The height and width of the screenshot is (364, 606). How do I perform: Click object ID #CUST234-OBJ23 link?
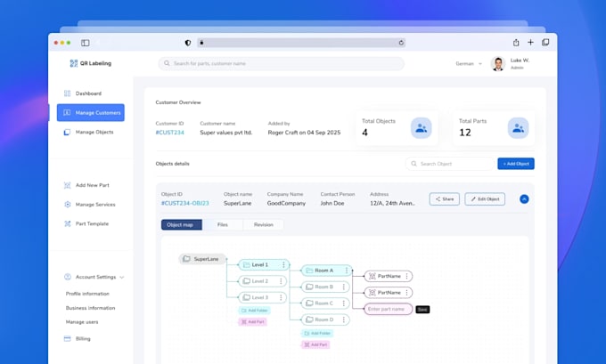[x=184, y=203]
